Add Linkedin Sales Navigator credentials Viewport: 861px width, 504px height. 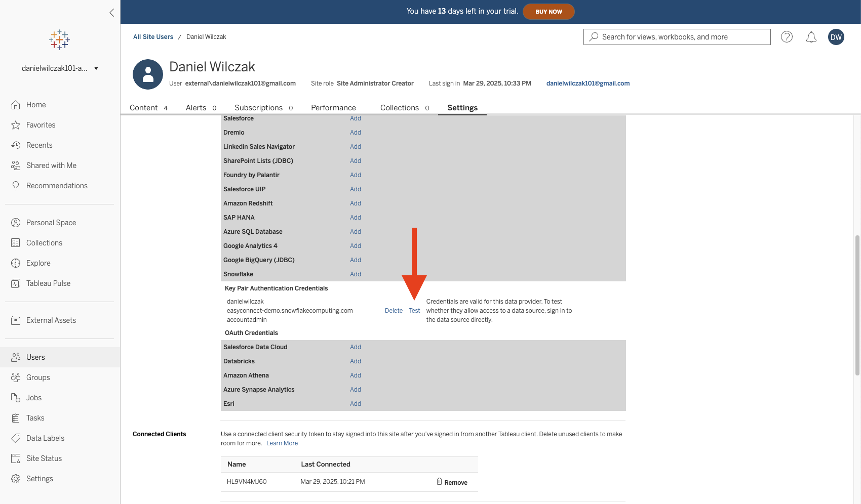[356, 147]
